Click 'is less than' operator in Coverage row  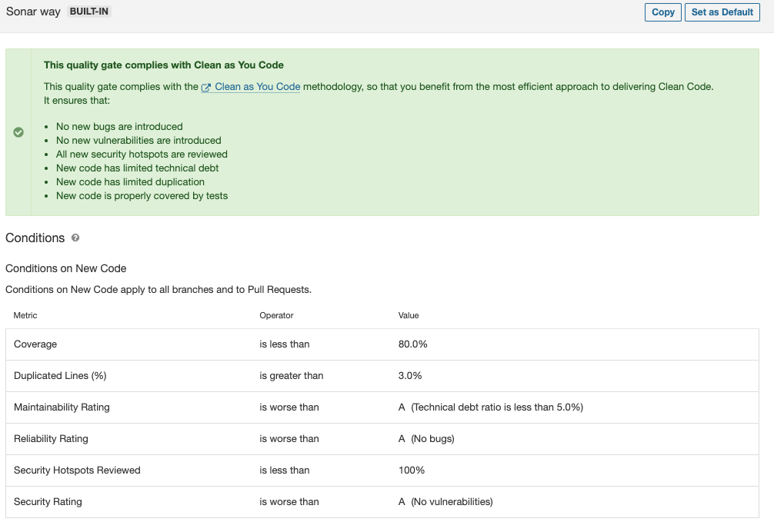(x=285, y=344)
